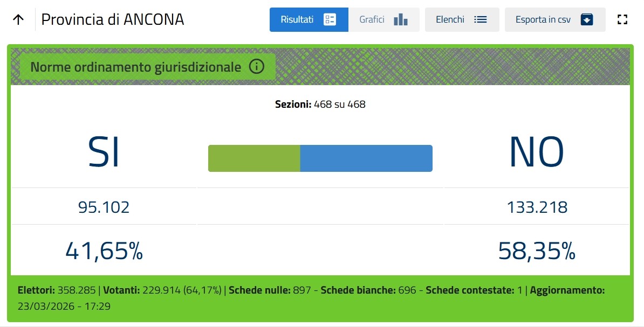Image resolution: width=644 pixels, height=327 pixels.
Task: Open the Elenchi view
Action: [450, 20]
